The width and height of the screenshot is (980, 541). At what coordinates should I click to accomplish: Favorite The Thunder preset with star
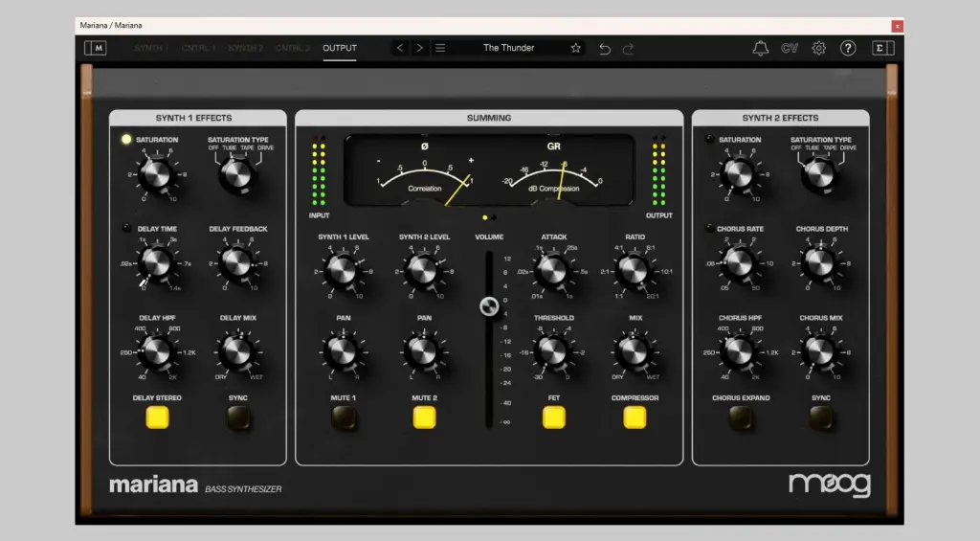[575, 48]
